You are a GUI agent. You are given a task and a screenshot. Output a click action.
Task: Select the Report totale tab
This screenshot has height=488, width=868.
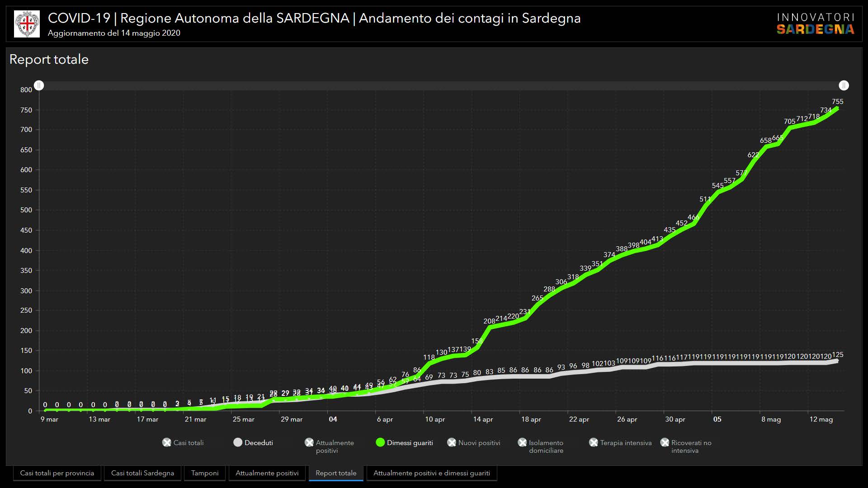point(336,473)
